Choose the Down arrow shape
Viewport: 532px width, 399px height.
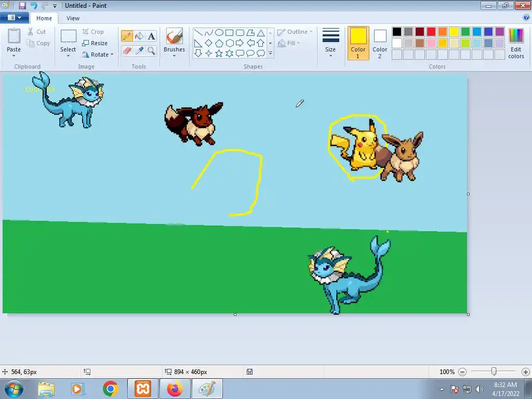198,54
